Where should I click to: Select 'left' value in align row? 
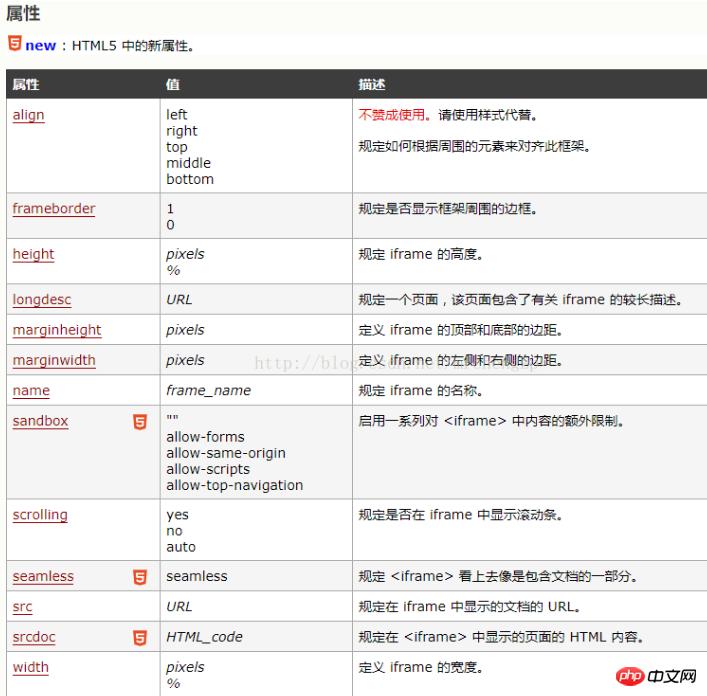(x=176, y=114)
